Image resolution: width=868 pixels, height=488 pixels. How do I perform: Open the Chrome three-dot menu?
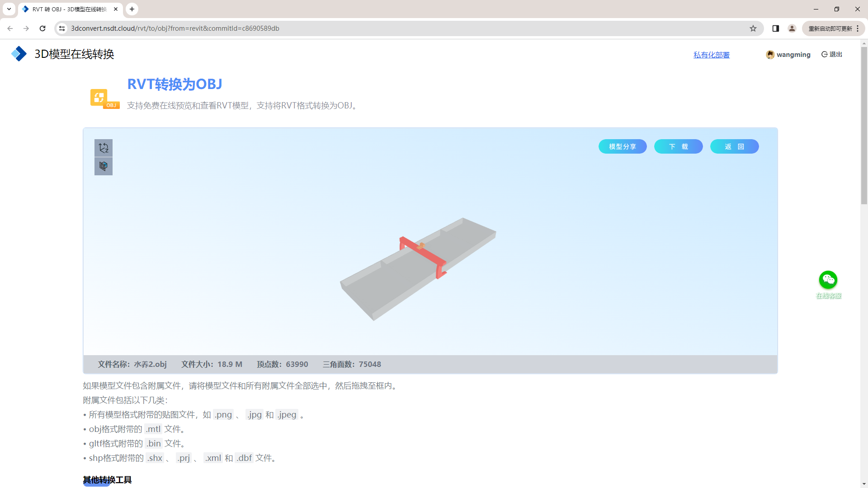(858, 28)
